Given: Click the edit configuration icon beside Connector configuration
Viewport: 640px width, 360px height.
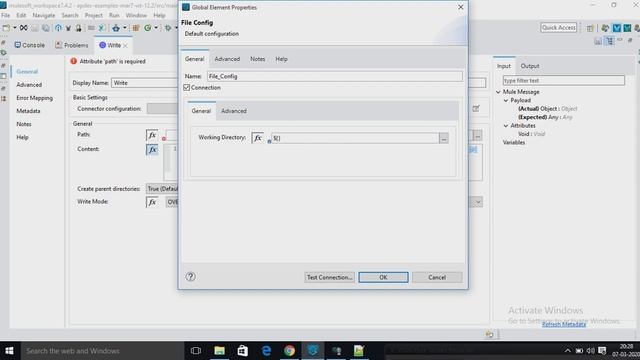Looking at the screenshot, I should tap(476, 109).
